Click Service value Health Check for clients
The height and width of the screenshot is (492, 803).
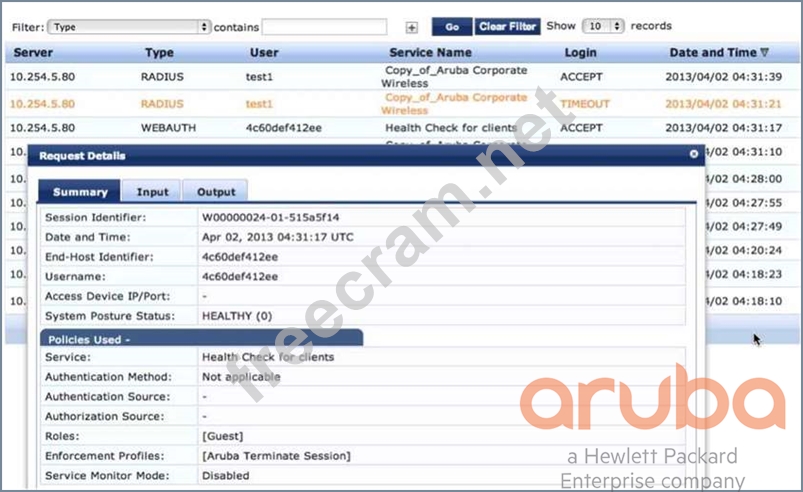tap(268, 357)
